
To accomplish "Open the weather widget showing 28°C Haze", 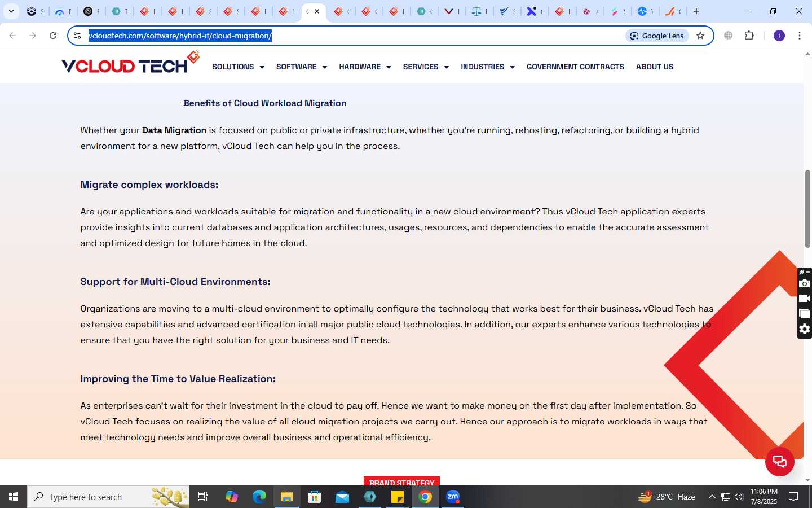I will (x=667, y=497).
